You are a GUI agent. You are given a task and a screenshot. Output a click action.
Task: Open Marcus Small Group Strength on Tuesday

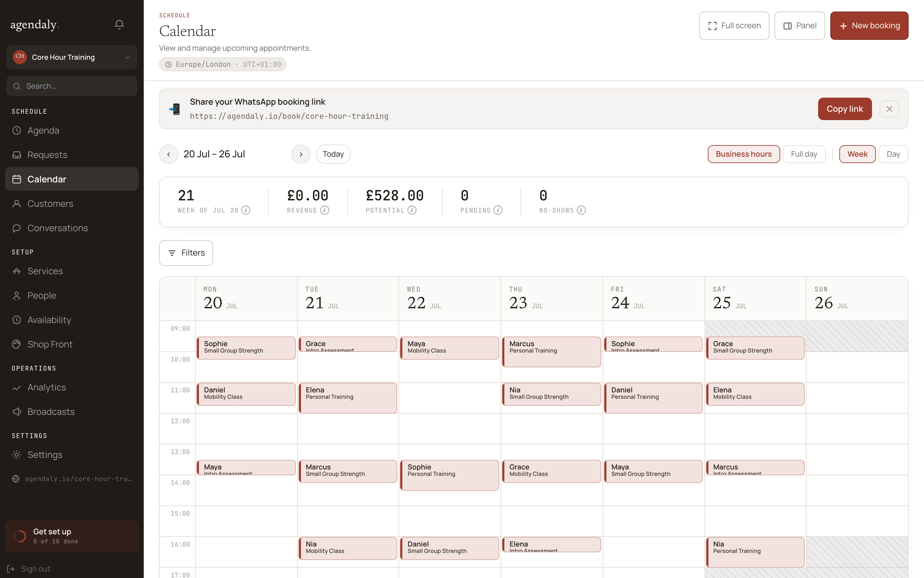pyautogui.click(x=348, y=471)
